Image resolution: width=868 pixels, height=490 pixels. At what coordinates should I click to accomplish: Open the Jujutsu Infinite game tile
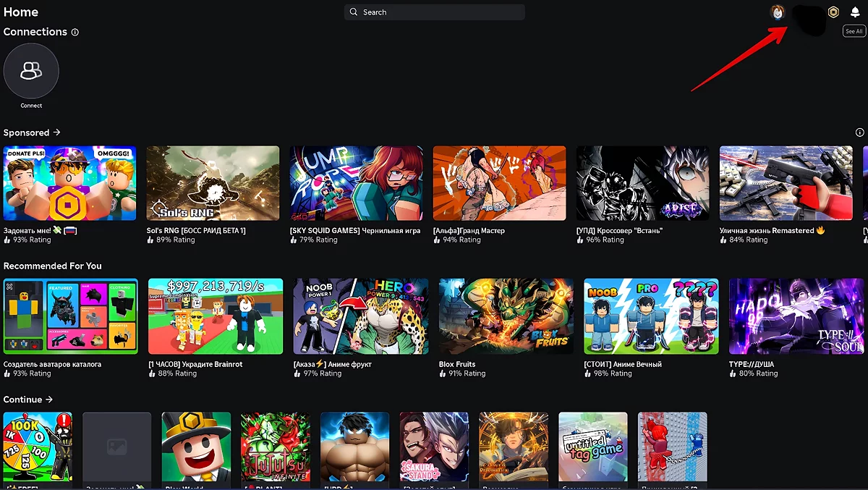click(x=276, y=447)
